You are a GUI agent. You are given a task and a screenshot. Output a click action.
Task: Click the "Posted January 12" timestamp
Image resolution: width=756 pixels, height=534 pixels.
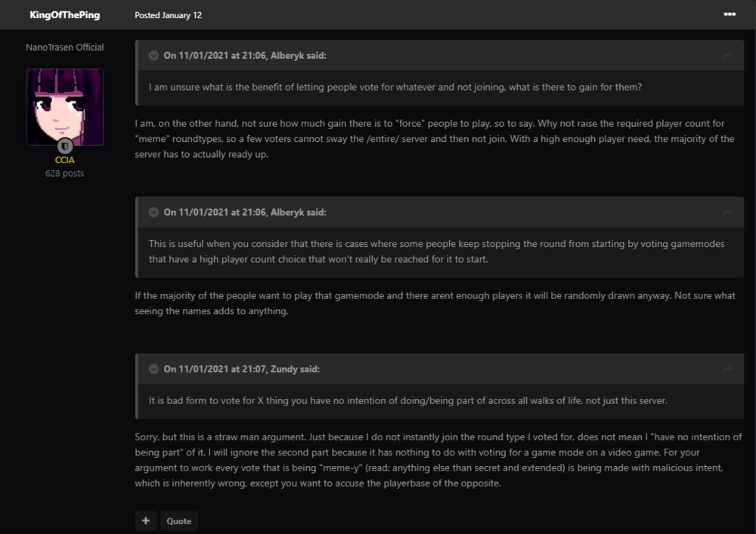[168, 15]
